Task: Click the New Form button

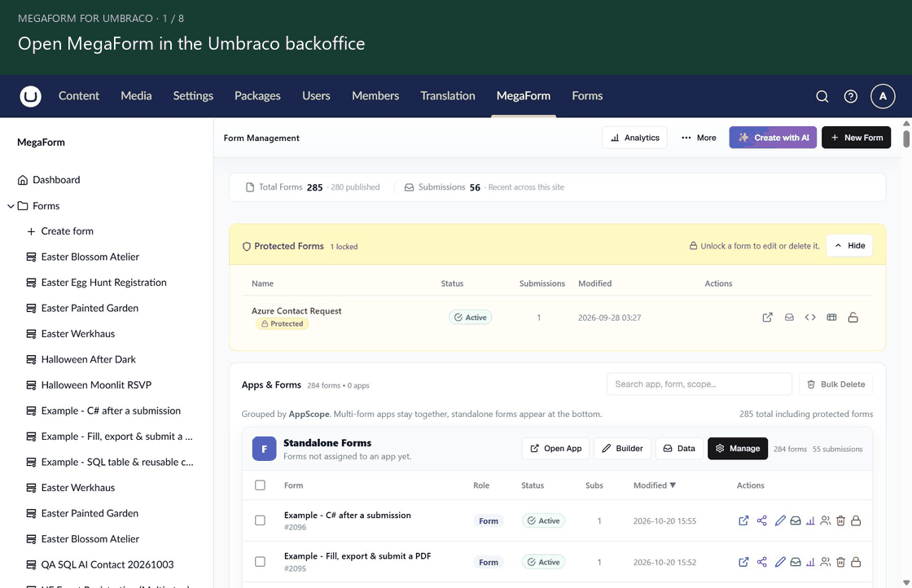Action: click(856, 138)
